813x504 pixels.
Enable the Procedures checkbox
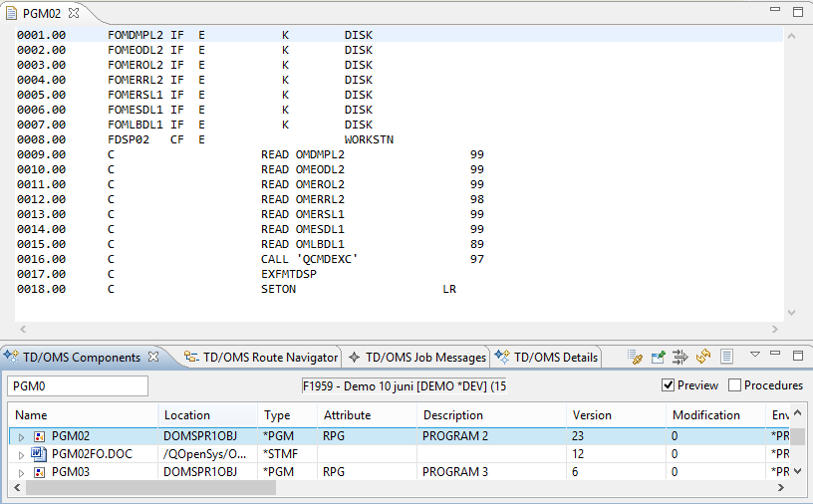tap(735, 385)
